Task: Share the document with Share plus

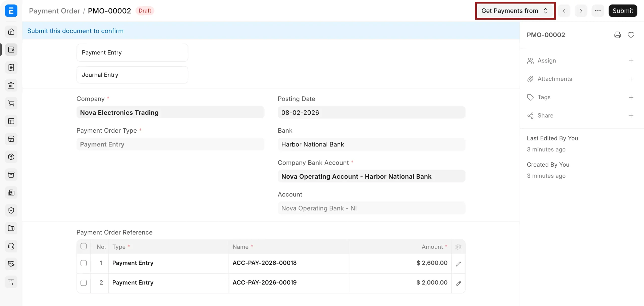Action: (x=631, y=116)
